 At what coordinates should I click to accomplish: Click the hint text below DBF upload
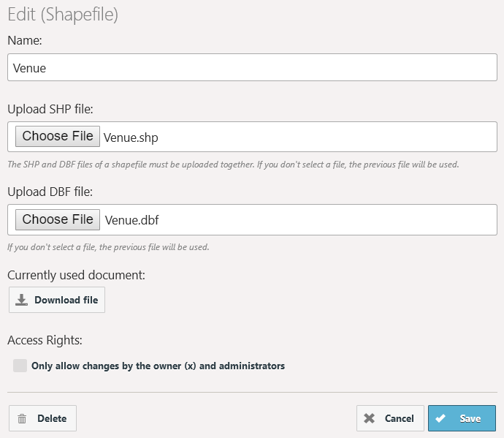tap(108, 247)
